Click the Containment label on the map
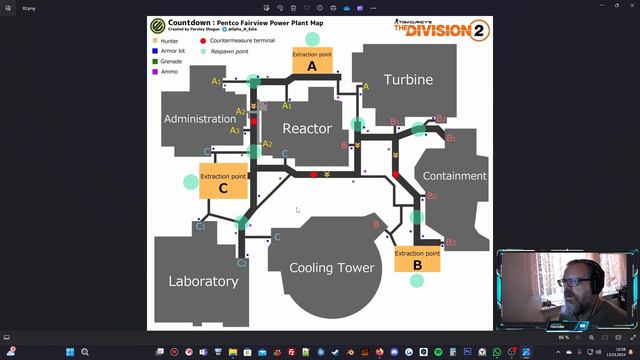This screenshot has width=640, height=360. 455,176
